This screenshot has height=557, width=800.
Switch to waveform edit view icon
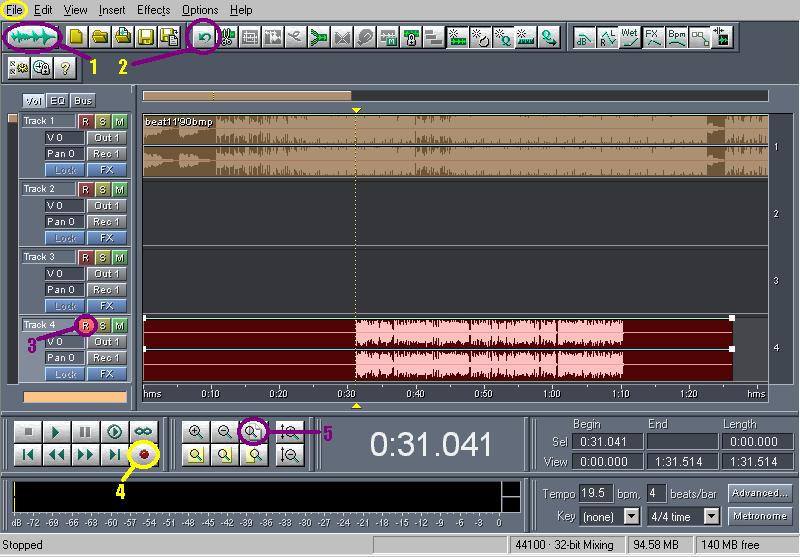(32, 37)
